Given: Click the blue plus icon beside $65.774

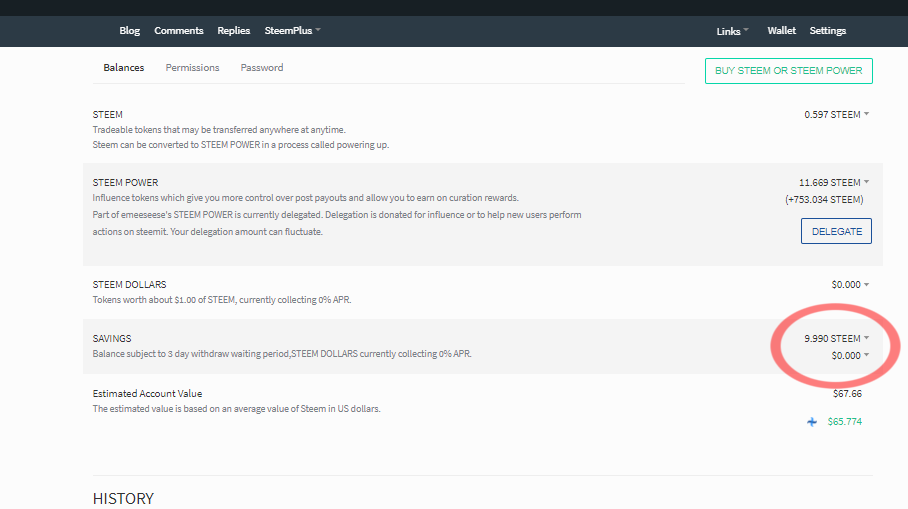Looking at the screenshot, I should point(812,422).
